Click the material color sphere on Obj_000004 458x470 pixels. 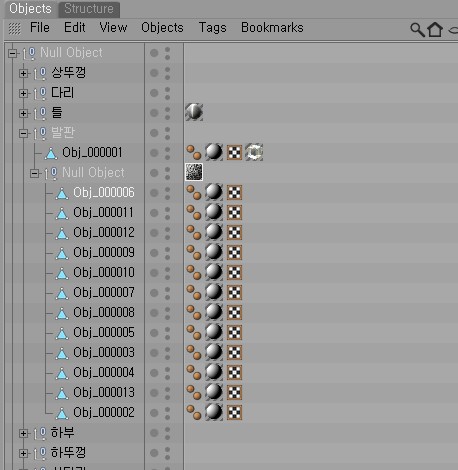pyautogui.click(x=214, y=372)
